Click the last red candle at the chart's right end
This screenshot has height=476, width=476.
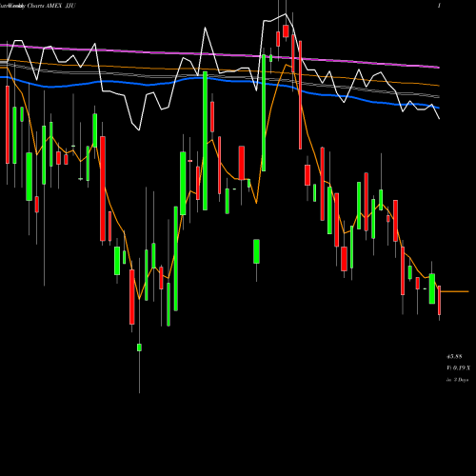coord(439,300)
